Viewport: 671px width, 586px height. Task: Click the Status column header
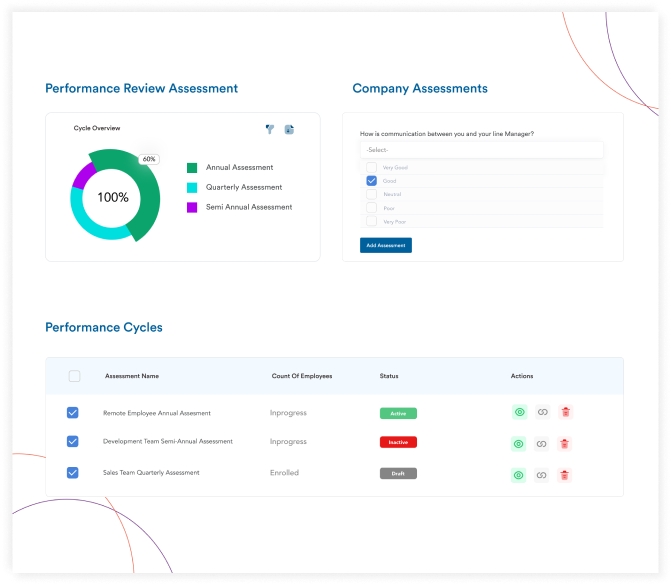389,376
